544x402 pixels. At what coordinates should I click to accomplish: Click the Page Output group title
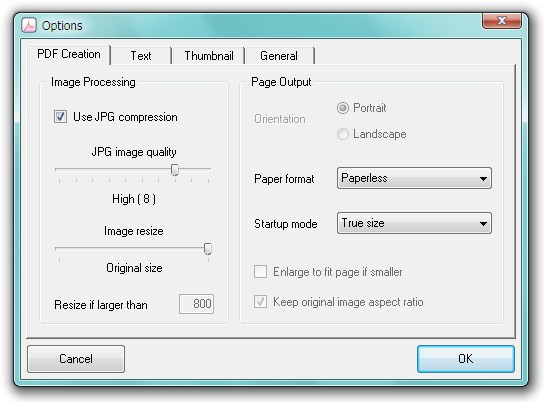[x=281, y=82]
